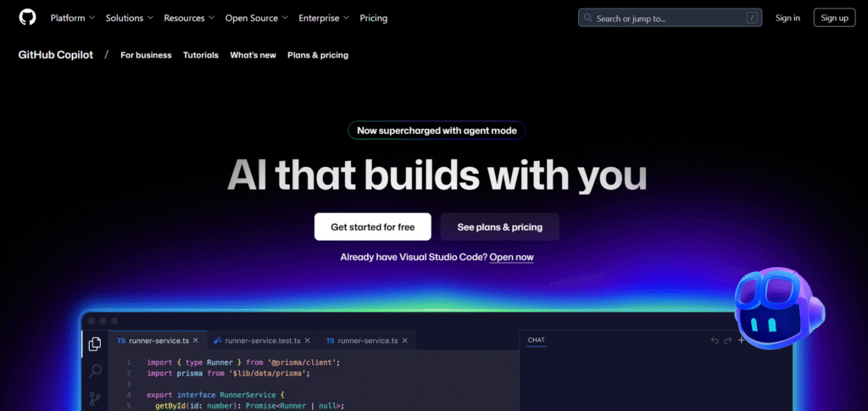Open the Source Control icon in editor sidebar
The image size is (868, 411).
[96, 397]
